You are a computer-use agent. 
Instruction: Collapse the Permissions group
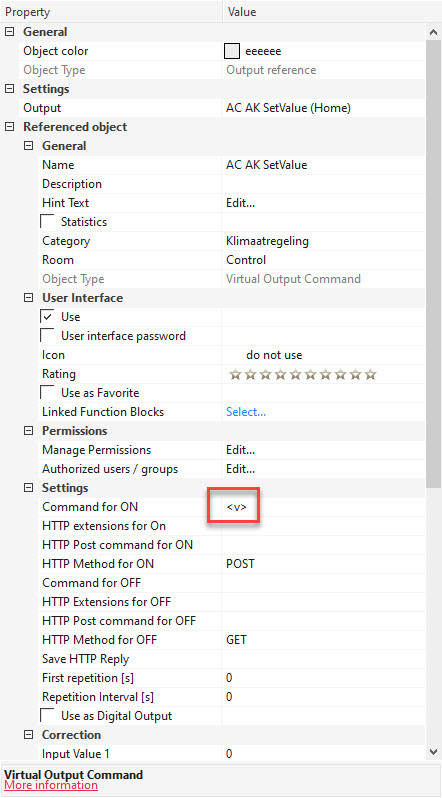(x=29, y=431)
